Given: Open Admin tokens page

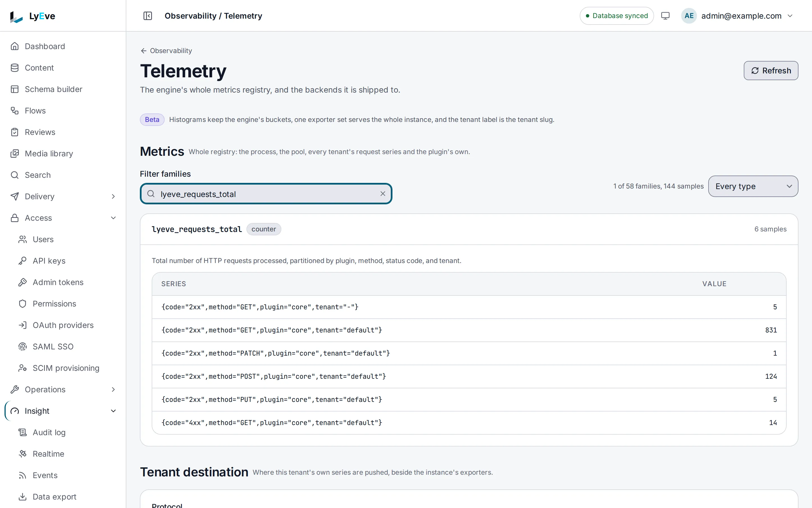Looking at the screenshot, I should tap(67, 282).
